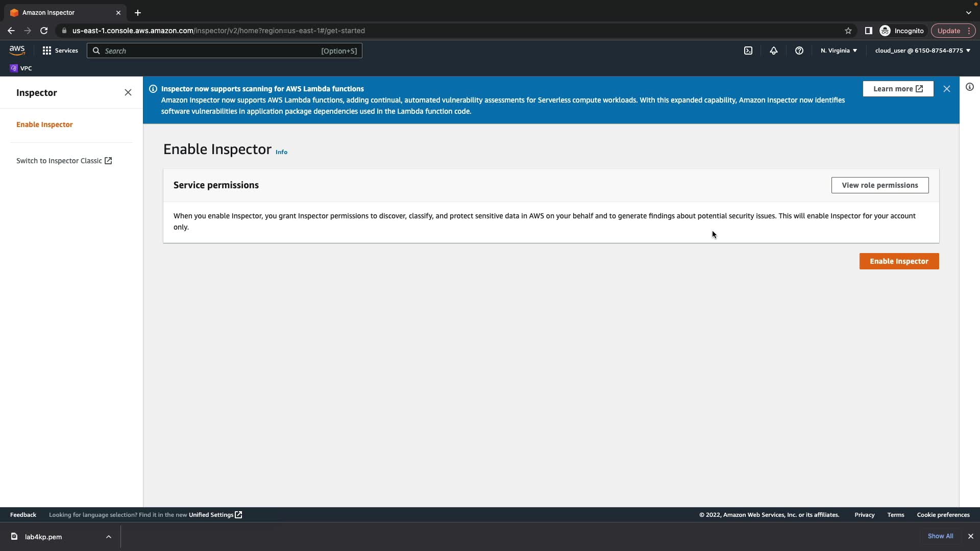
Task: Expand lab4kp.pem download options chevron
Action: [x=109, y=537]
